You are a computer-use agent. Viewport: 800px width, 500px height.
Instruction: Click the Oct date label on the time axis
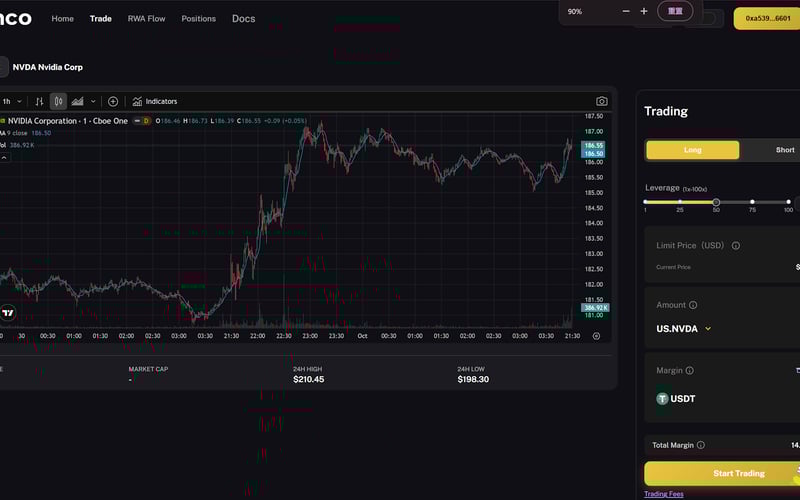pyautogui.click(x=362, y=336)
